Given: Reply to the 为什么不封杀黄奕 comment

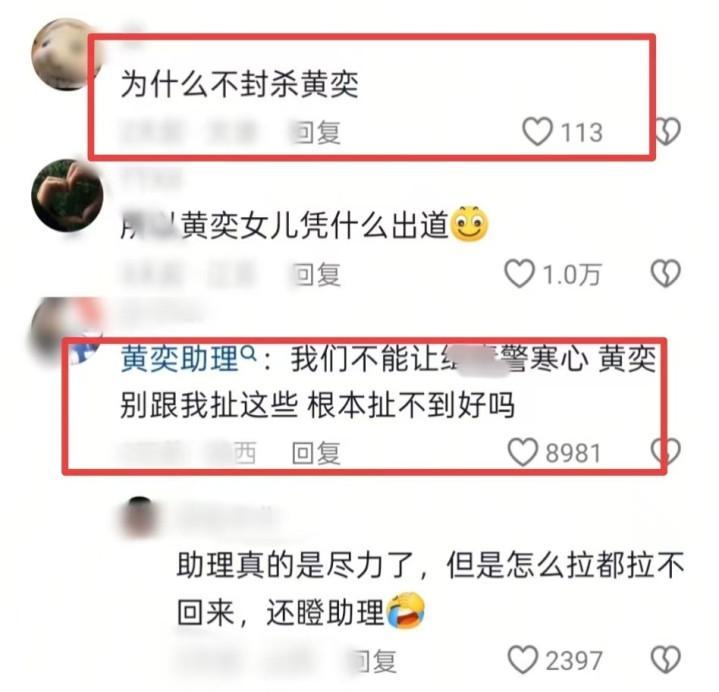Looking at the screenshot, I should 316,132.
